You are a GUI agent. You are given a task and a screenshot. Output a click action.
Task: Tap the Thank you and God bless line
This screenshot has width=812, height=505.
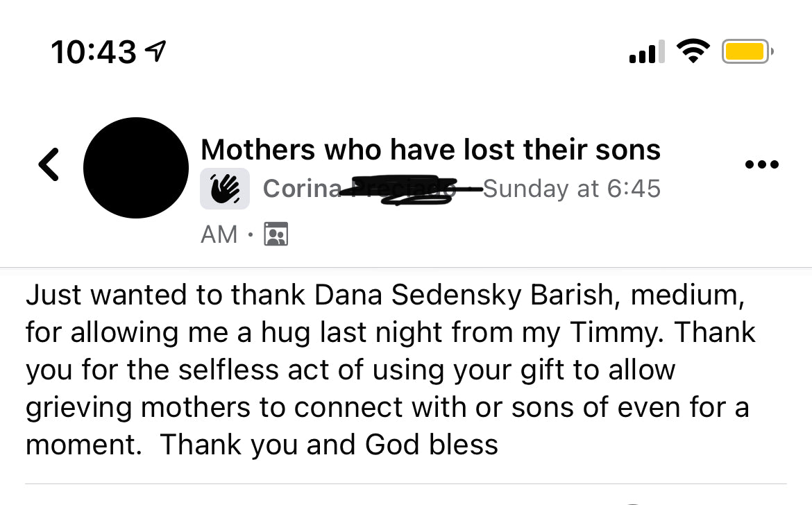pyautogui.click(x=262, y=444)
